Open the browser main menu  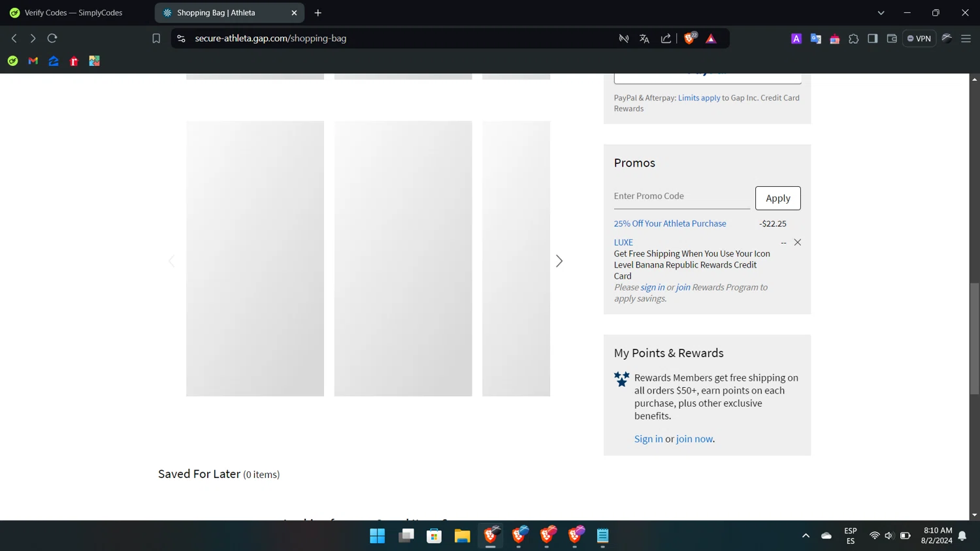click(x=966, y=39)
